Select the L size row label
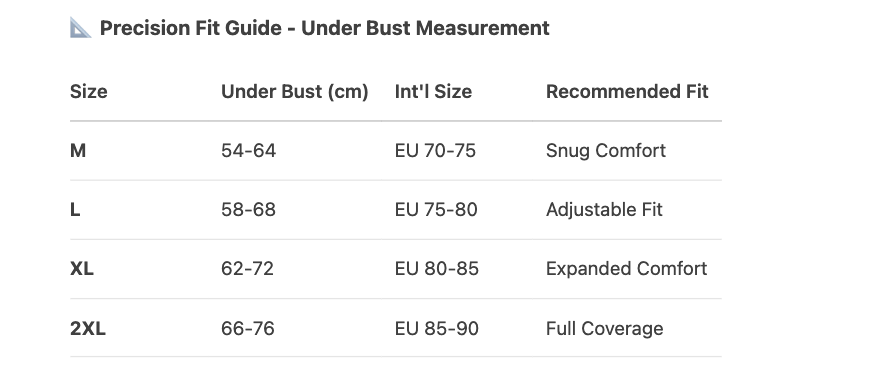The height and width of the screenshot is (370, 880). (x=75, y=209)
